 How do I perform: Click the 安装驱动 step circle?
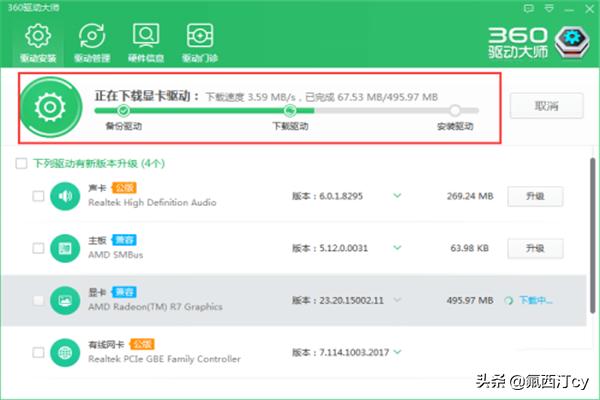point(455,111)
